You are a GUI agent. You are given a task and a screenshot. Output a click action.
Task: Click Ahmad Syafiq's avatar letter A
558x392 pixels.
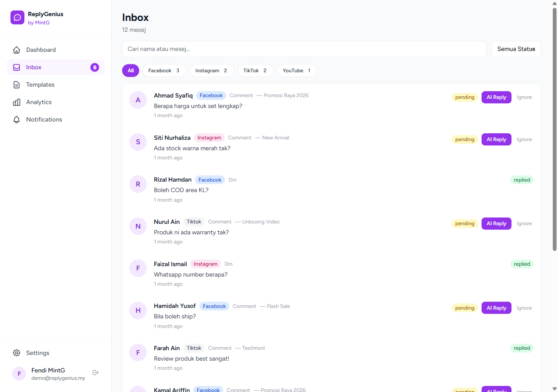point(138,100)
